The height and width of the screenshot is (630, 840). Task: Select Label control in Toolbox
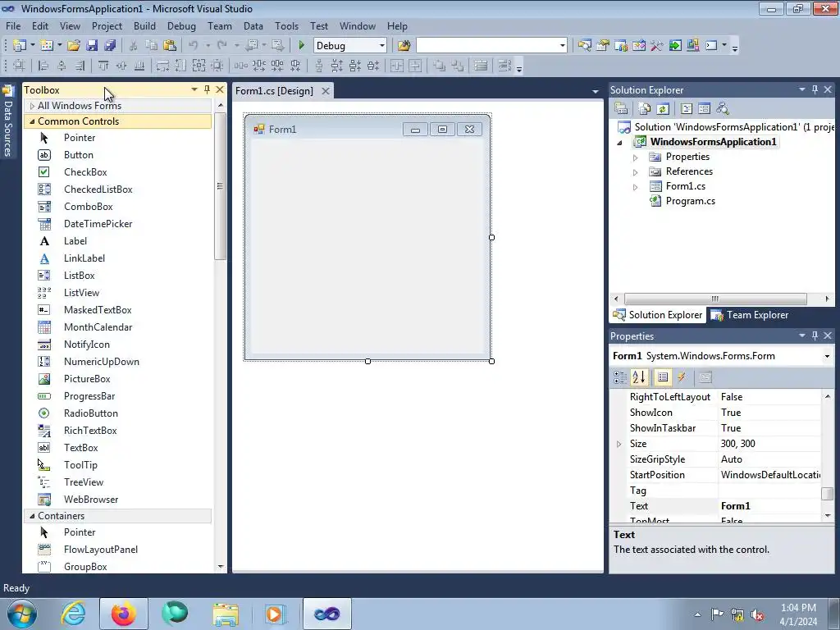pos(75,241)
